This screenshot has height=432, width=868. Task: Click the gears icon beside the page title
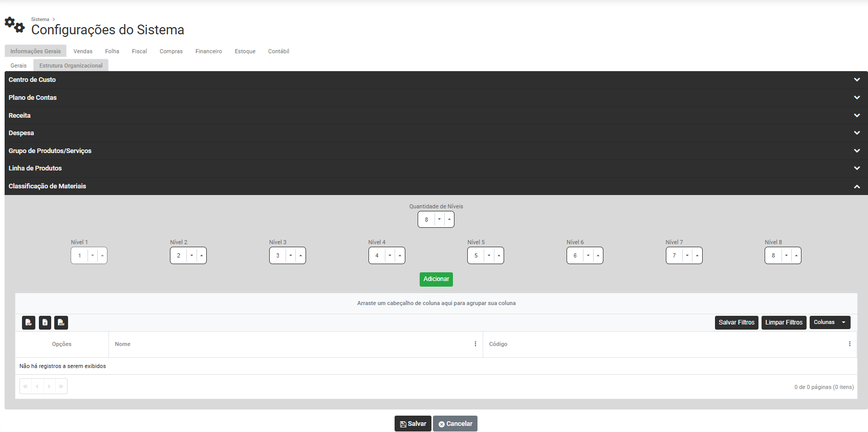click(14, 25)
